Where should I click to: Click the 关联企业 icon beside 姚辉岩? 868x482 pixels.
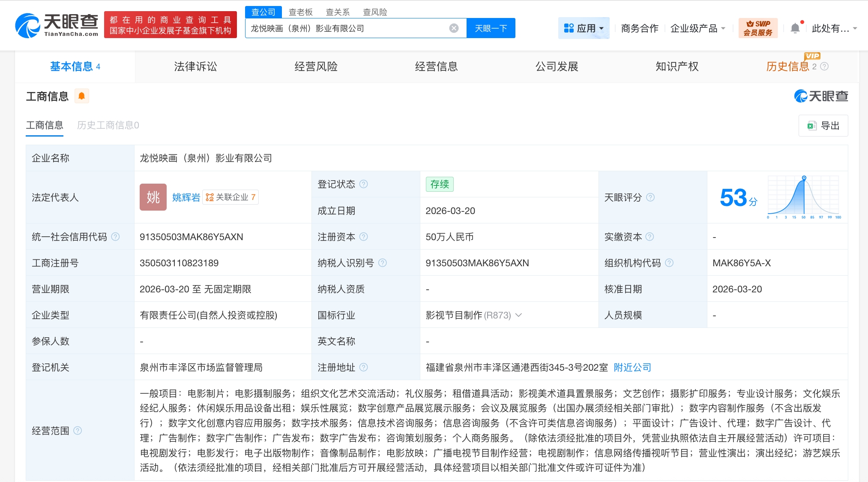click(210, 197)
